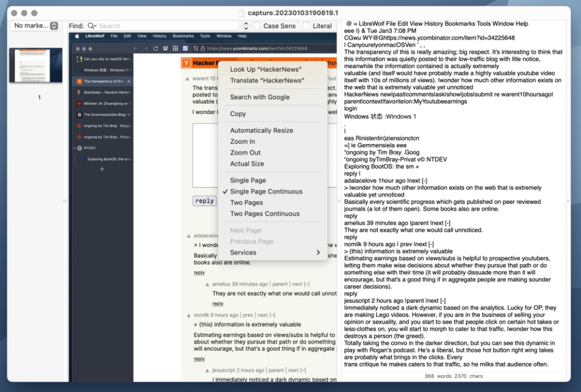Viewport: 581px width, 392px height.
Task: Select "Minister Jin Zhuanglong on" tab
Action: click(x=103, y=103)
